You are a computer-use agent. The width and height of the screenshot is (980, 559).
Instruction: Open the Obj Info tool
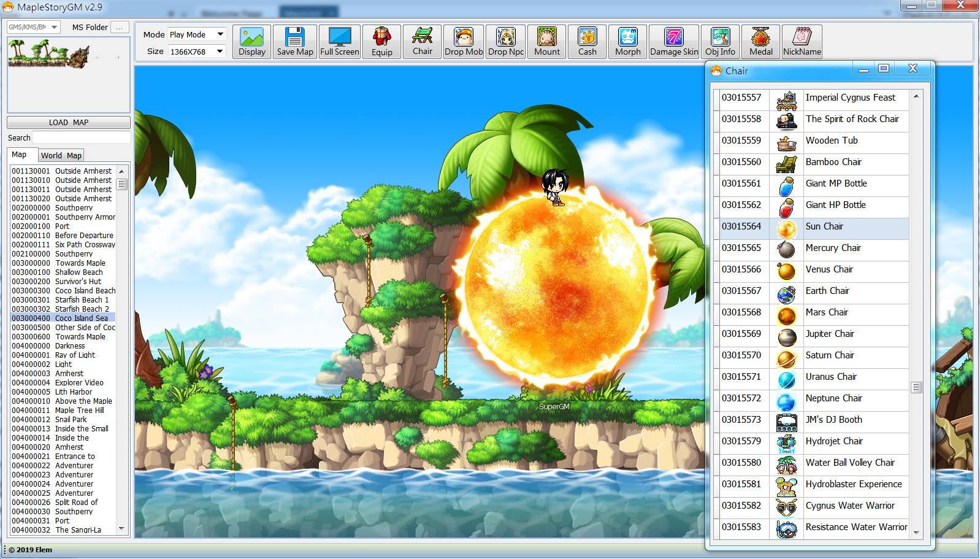click(x=720, y=41)
